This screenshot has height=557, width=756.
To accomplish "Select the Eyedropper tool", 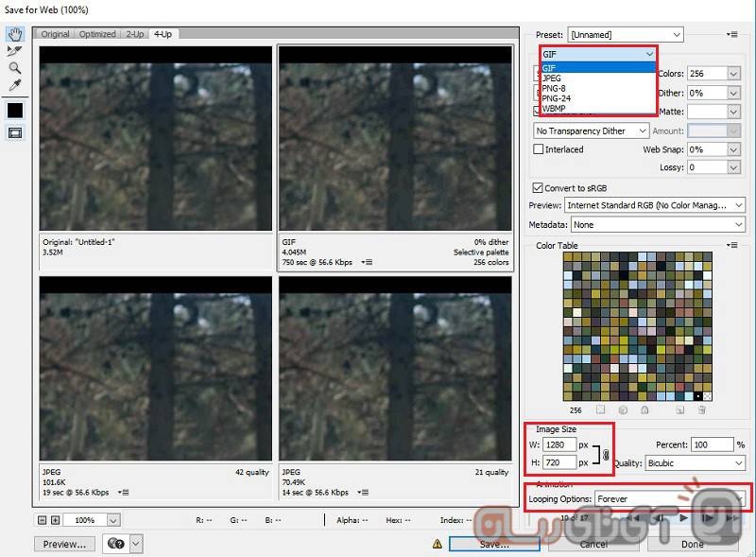I will [15, 86].
